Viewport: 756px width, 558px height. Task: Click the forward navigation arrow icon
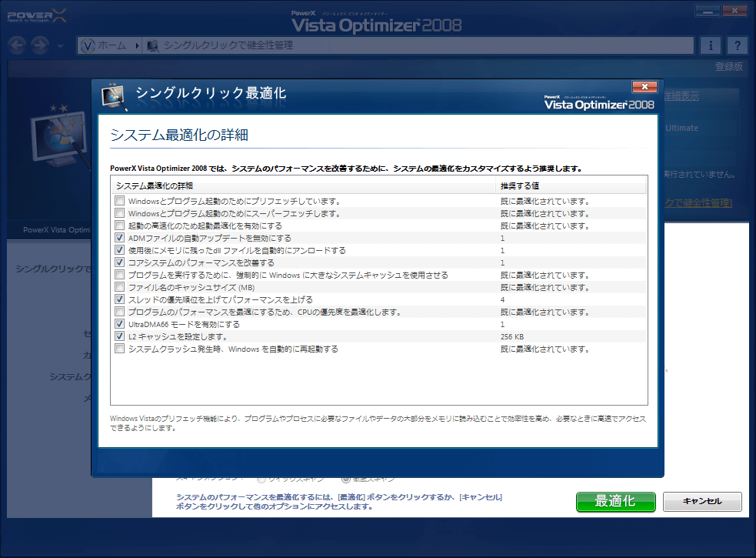coord(40,45)
